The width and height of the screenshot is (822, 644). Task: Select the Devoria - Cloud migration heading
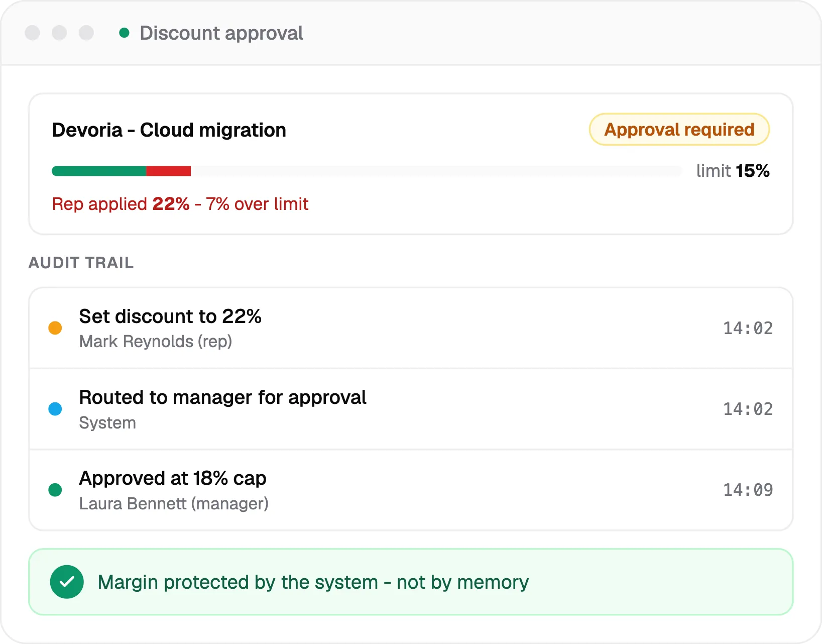click(169, 130)
